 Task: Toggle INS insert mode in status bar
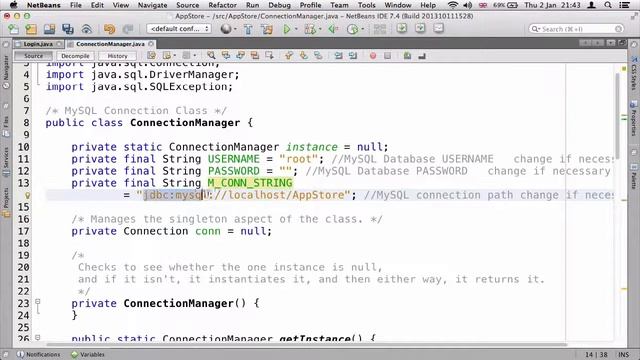[x=623, y=355]
